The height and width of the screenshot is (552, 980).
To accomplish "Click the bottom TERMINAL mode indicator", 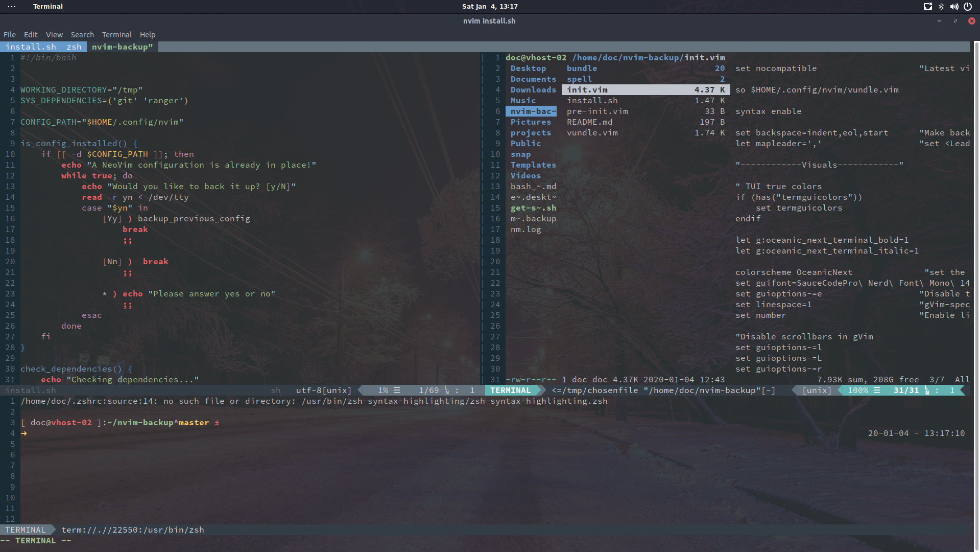I will [x=25, y=530].
